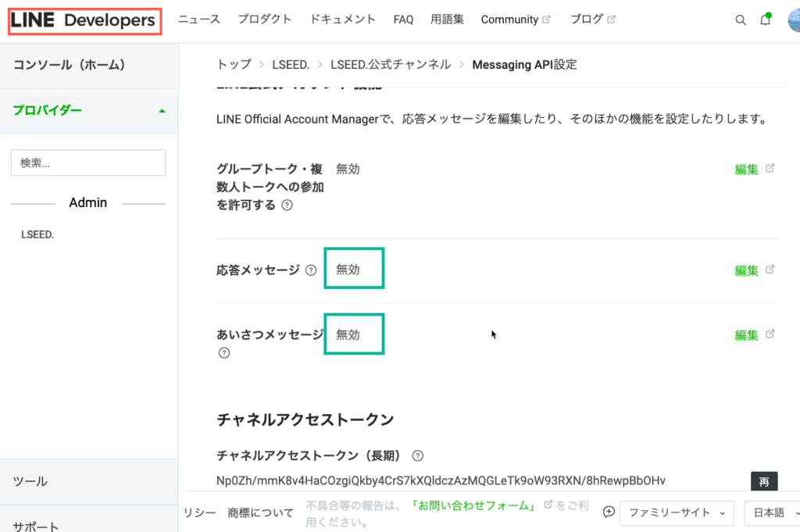Screen dimensions: 800x532
Task: Select LSEED. provider in sidebar
Action: (37, 234)
